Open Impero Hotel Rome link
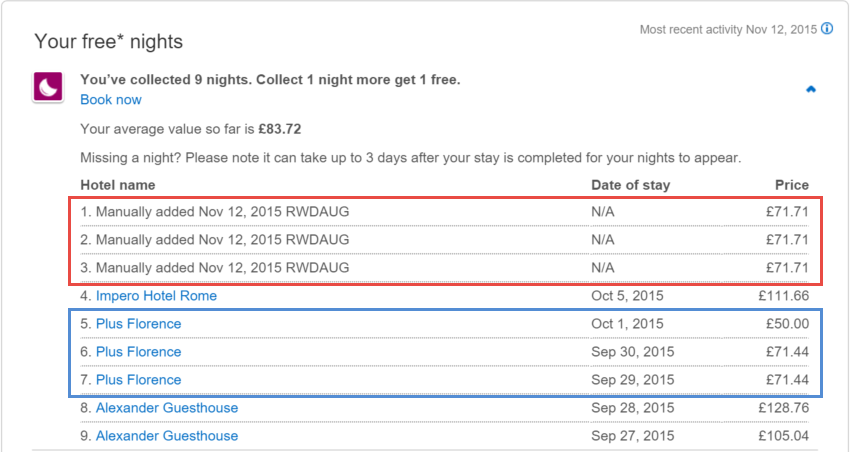This screenshot has width=850, height=452. pos(156,296)
